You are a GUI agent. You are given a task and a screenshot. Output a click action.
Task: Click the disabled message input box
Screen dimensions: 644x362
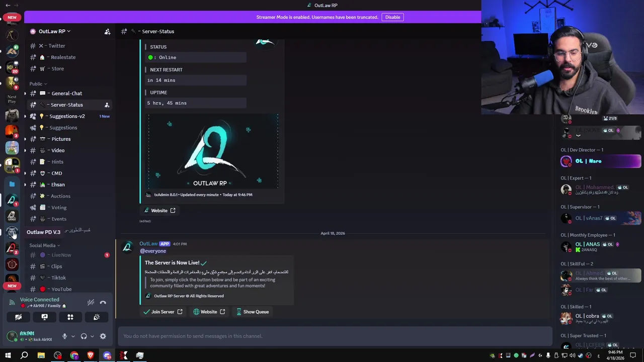coord(335,336)
